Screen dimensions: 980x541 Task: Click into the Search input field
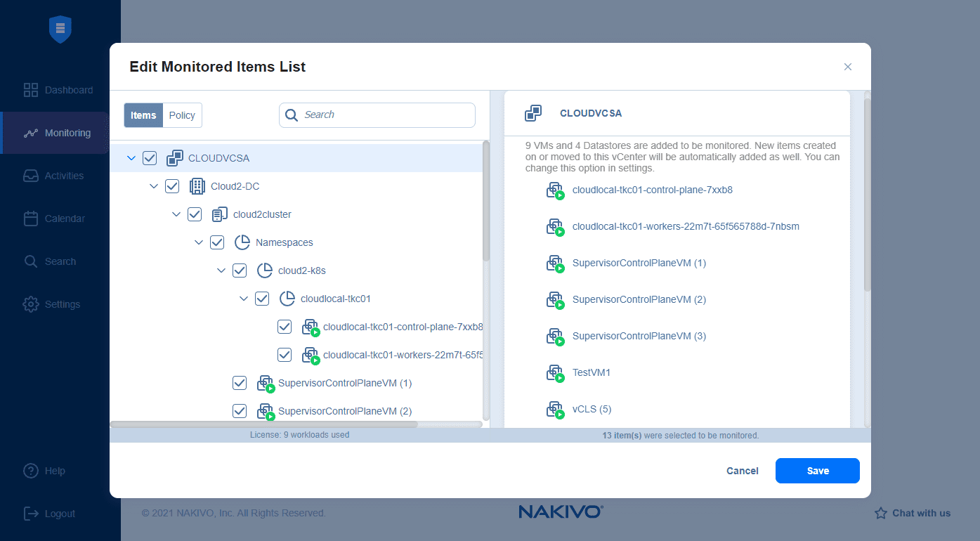coord(377,115)
